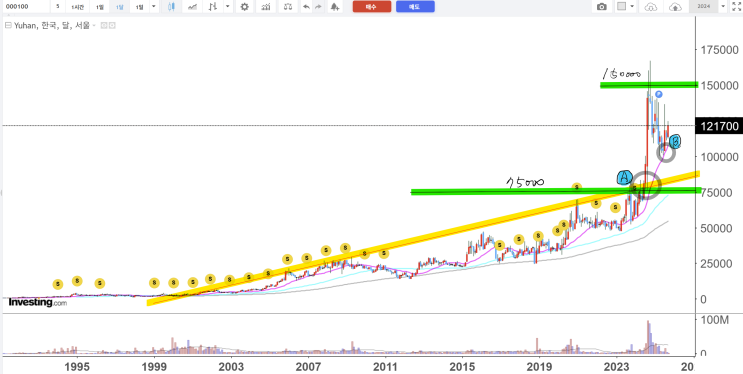The image size is (743, 374).
Task: Save chart layout to cloud
Action: click(x=674, y=7)
